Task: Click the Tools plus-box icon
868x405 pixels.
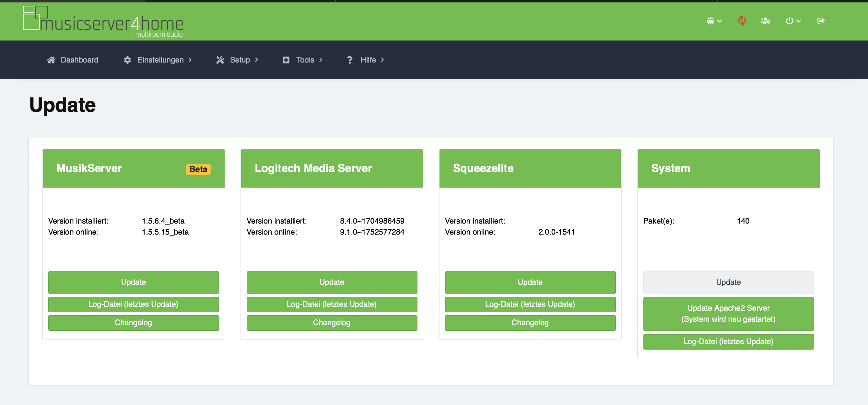Action: (x=286, y=60)
